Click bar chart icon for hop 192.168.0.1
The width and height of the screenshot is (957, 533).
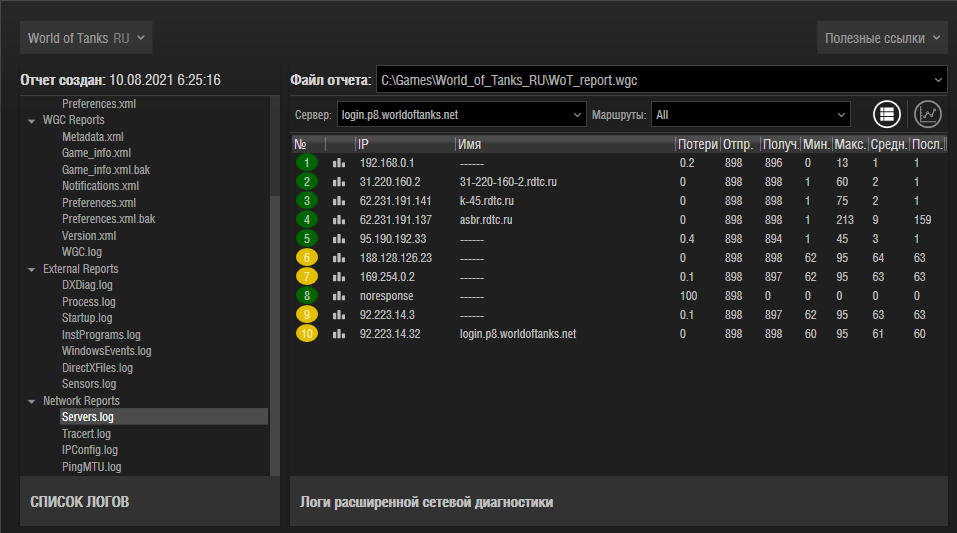click(x=338, y=162)
